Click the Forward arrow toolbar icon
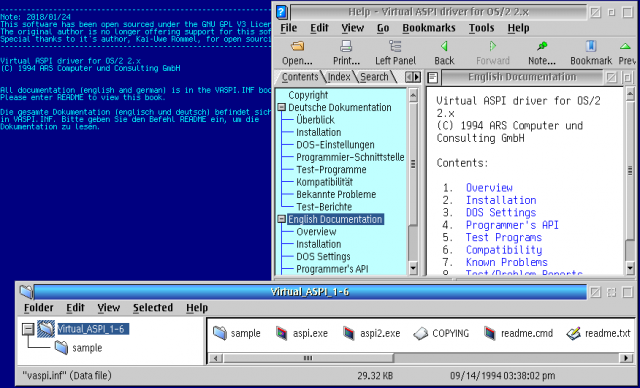The height and width of the screenshot is (388, 640). 493,46
